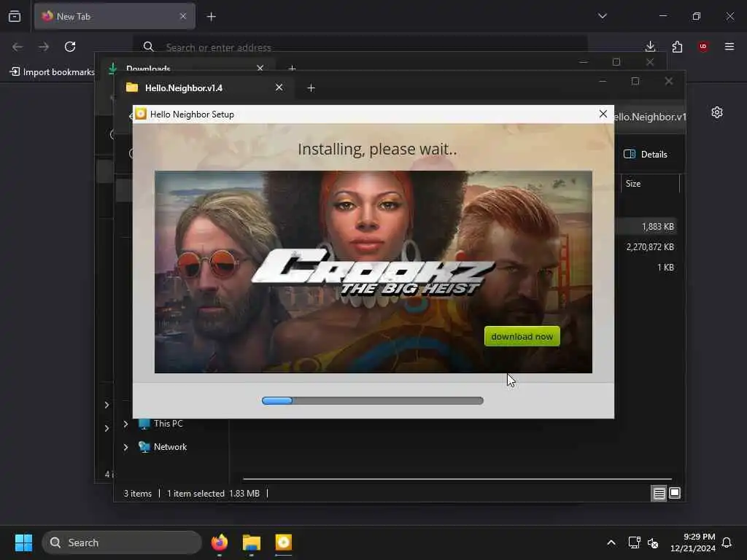Open the uBlock Origin extension icon
Viewport: 747px width, 560px height.
click(703, 47)
